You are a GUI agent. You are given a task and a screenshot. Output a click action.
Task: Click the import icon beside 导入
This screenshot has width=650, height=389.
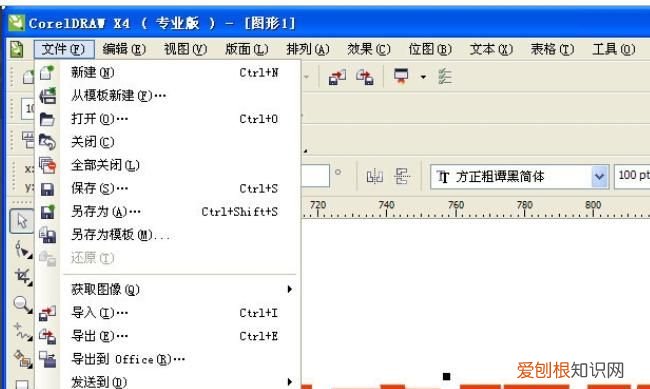(x=47, y=313)
